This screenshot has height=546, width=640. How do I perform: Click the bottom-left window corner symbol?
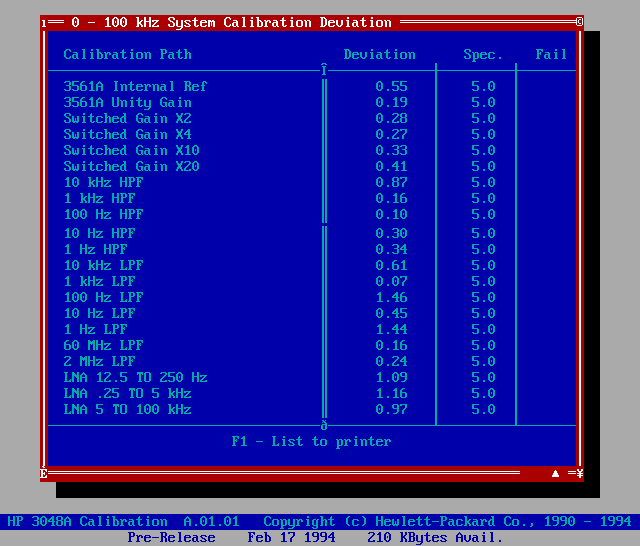coord(44,473)
